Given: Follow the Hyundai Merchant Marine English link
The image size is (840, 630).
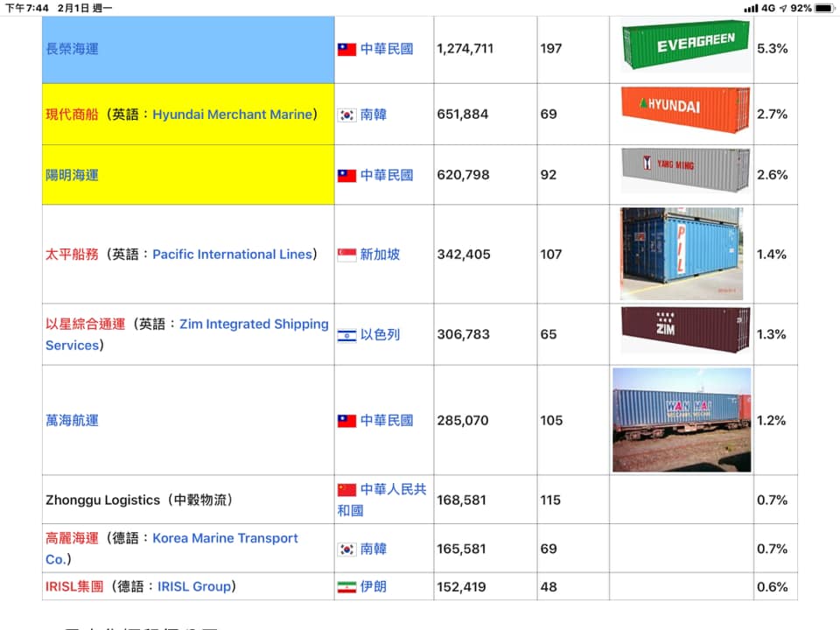Looking at the screenshot, I should tap(233, 114).
